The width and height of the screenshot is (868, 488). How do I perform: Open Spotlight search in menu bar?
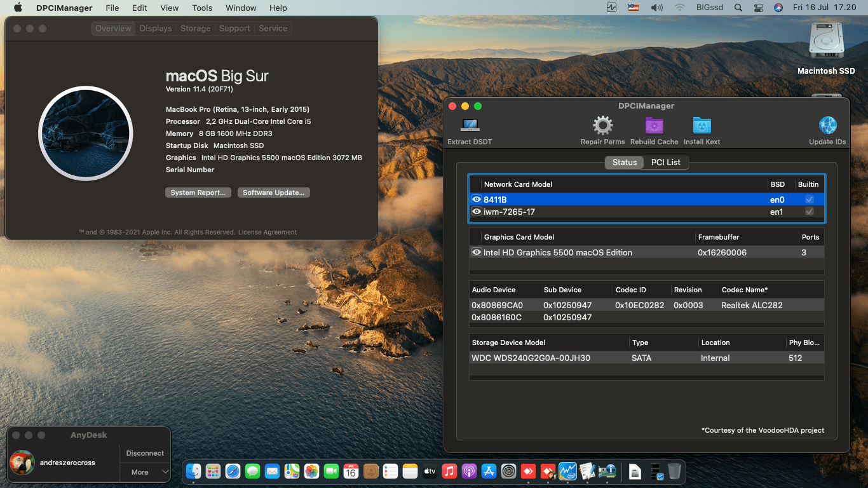[x=738, y=8]
